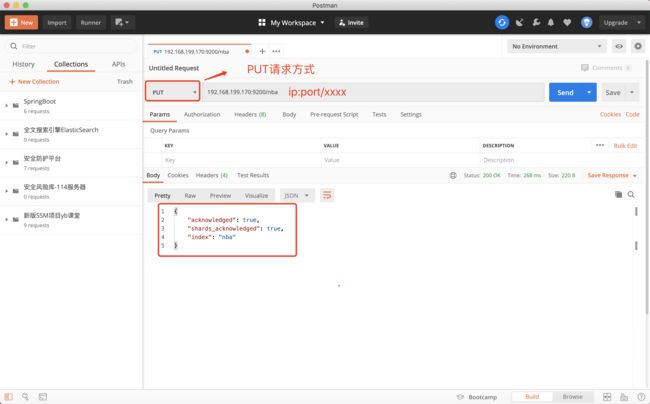Click the Send button
650x404 pixels.
565,92
